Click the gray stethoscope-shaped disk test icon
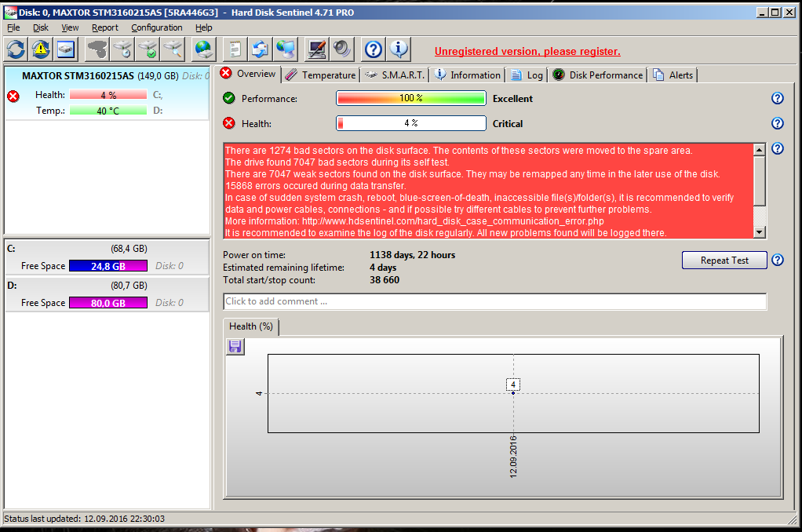The width and height of the screenshot is (802, 532). point(97,49)
